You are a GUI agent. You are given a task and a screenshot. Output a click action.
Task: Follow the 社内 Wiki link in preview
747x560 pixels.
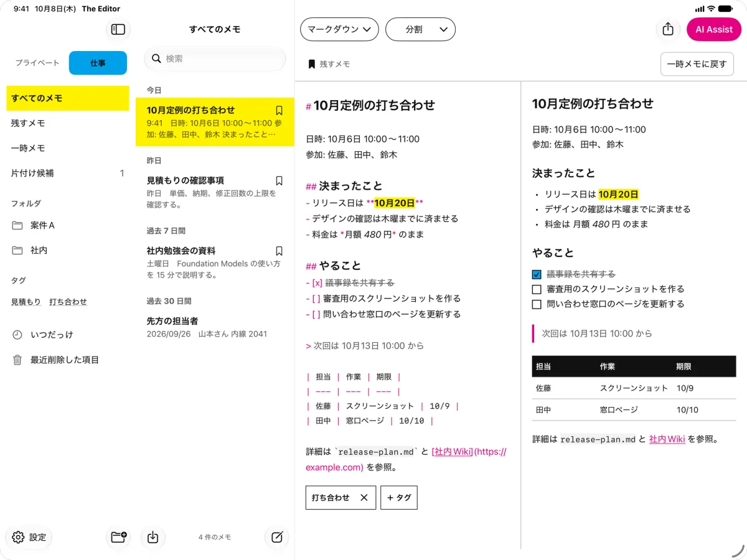(667, 439)
